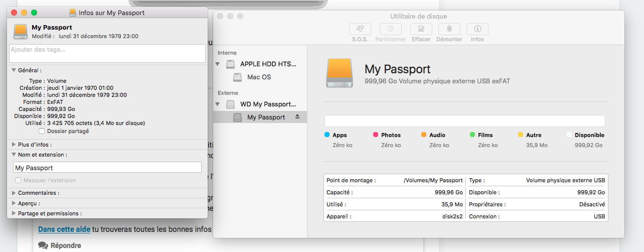The image size is (644, 252).
Task: Minimize the Infos sur My Passport window
Action: point(24,12)
